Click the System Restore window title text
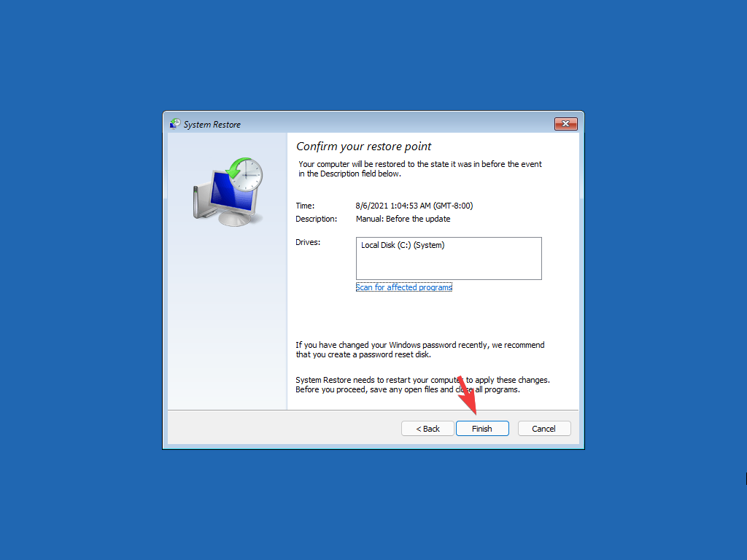 click(212, 124)
